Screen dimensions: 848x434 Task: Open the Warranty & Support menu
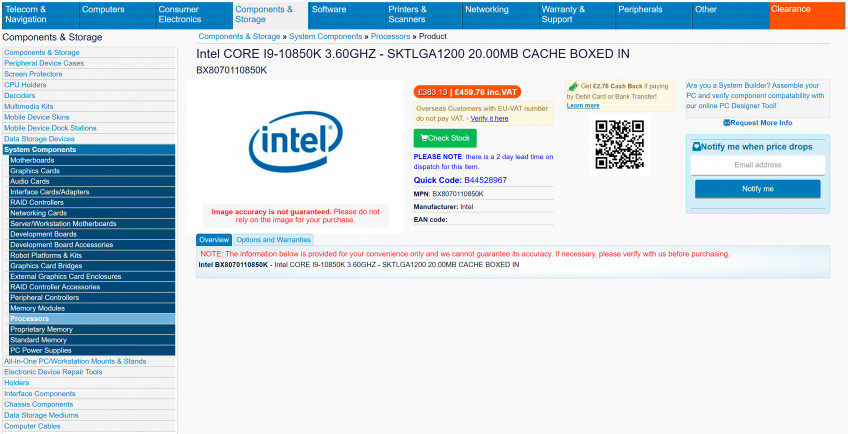coord(577,15)
